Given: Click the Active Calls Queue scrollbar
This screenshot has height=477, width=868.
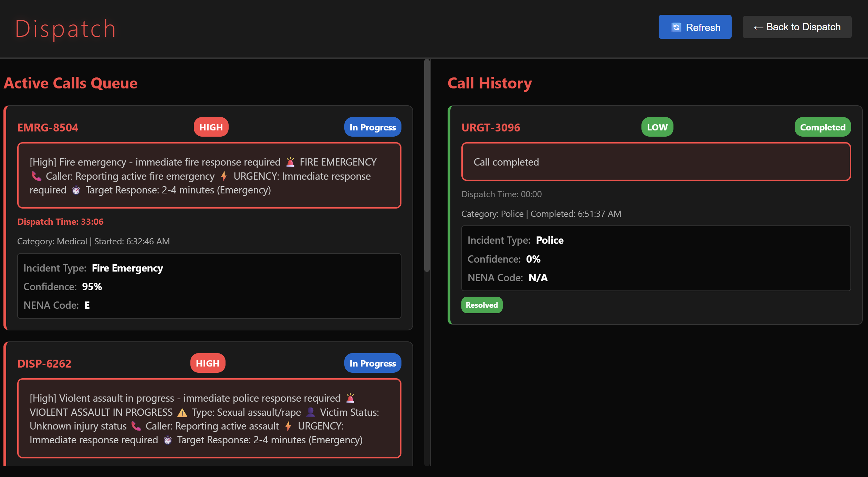Looking at the screenshot, I should 427,165.
